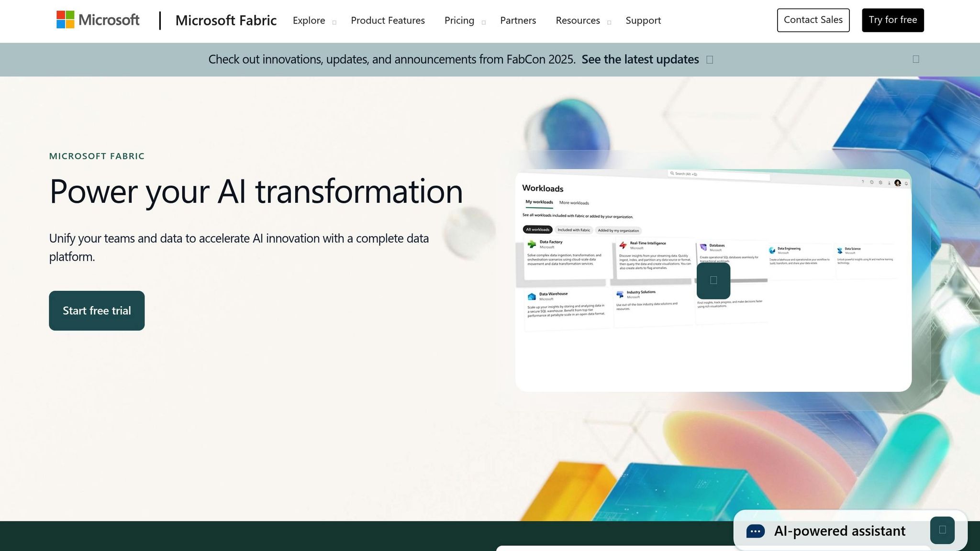Click the Data Engineering workload icon

coord(772,250)
